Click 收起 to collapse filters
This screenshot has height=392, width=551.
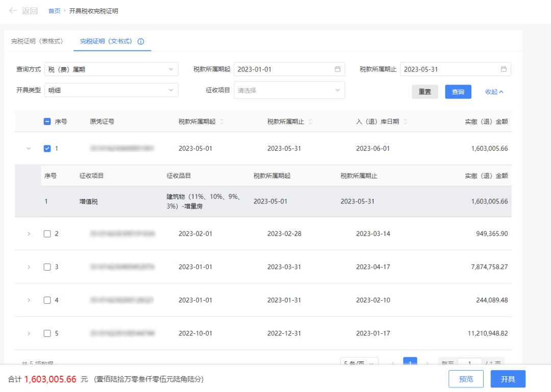point(494,92)
